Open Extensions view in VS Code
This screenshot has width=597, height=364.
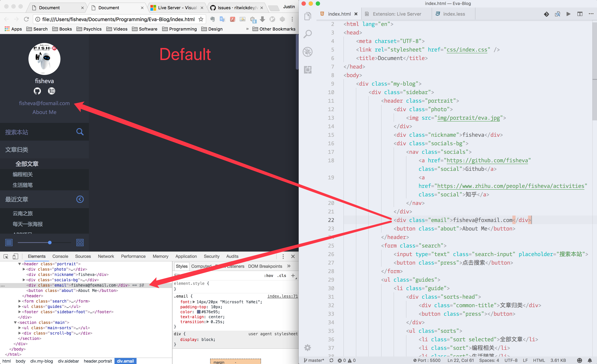click(x=307, y=70)
